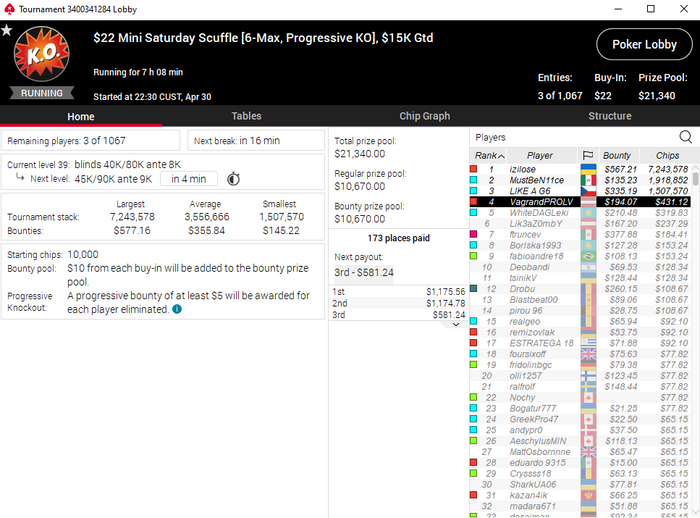Sort by the Chips column header

pyautogui.click(x=667, y=155)
